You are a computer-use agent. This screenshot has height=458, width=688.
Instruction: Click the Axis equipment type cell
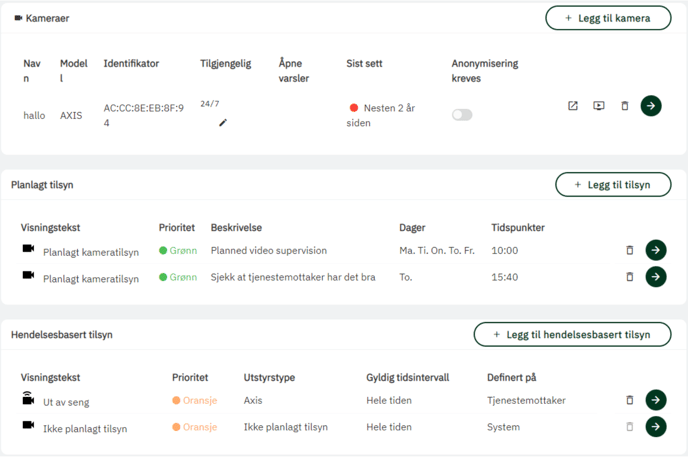click(x=253, y=401)
